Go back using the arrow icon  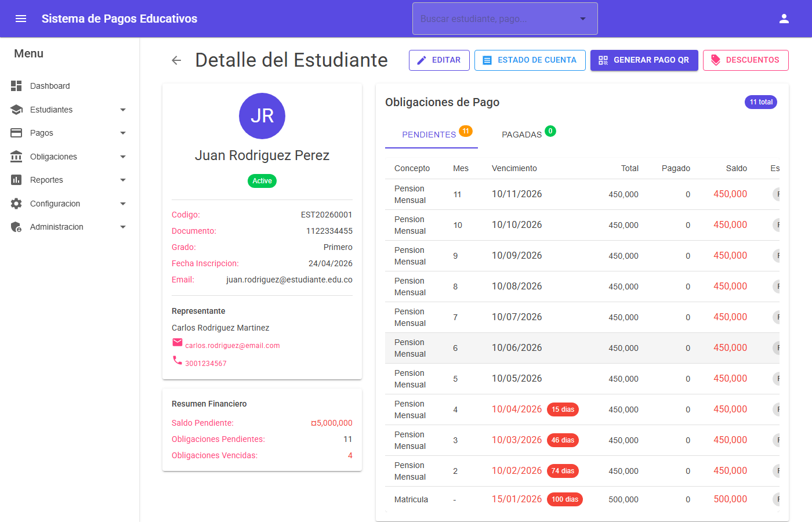pos(176,60)
